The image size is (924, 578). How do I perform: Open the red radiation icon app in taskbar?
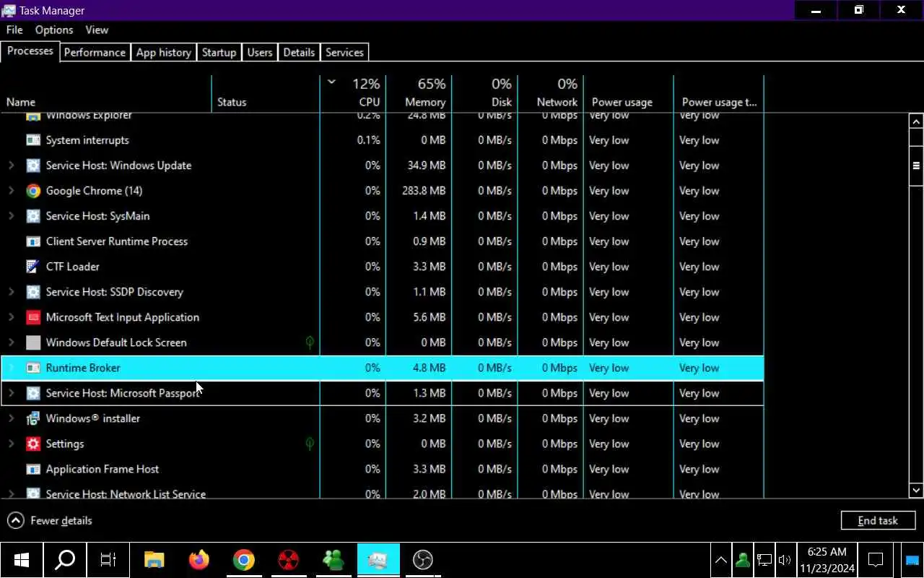289,560
